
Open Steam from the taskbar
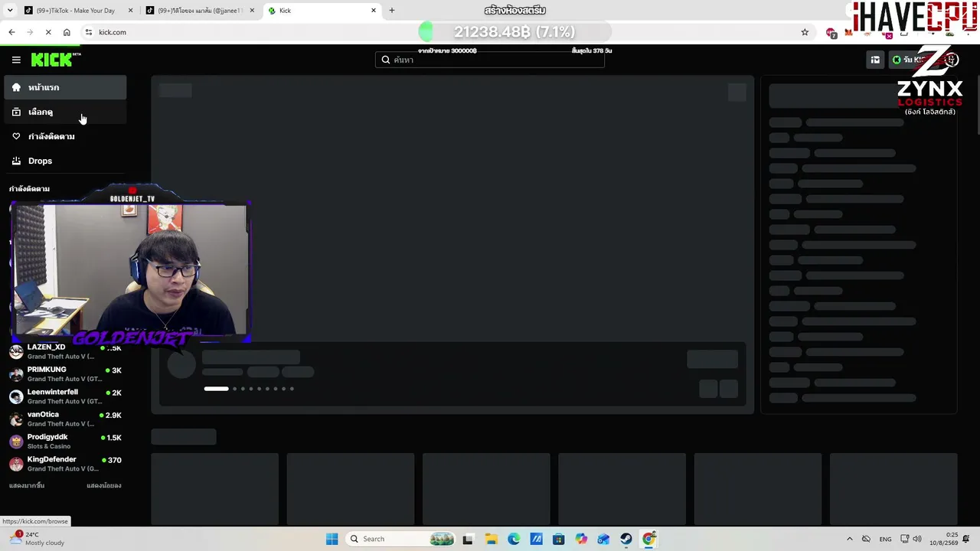(x=626, y=539)
